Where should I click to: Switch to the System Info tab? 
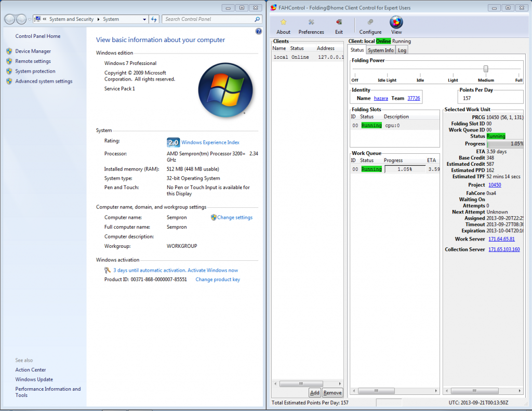[x=381, y=50]
